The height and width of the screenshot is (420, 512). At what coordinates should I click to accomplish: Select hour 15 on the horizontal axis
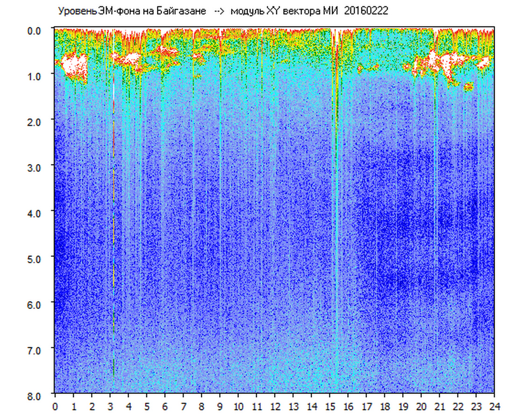point(330,407)
